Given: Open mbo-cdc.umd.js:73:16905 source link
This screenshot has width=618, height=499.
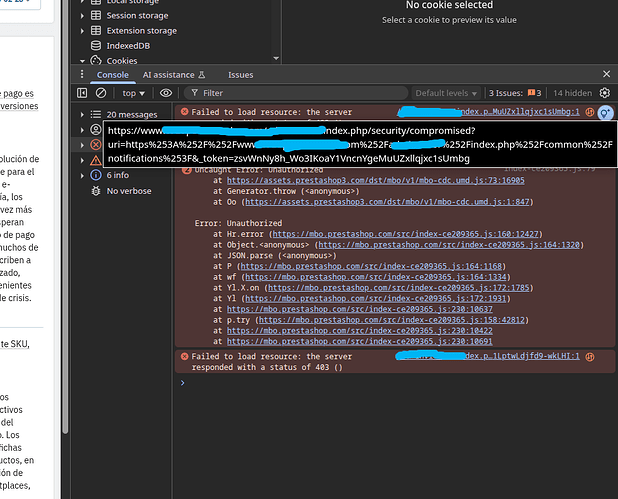Looking at the screenshot, I should [x=376, y=181].
